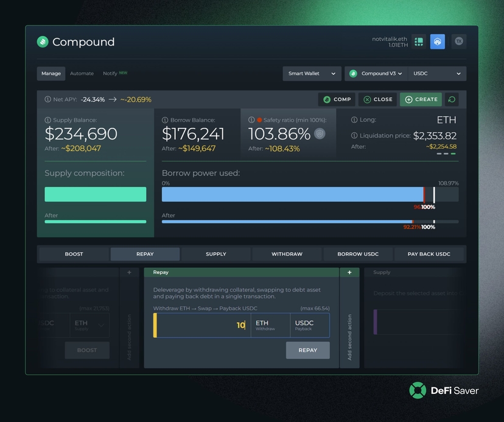
Task: Select the REPAY action tab
Action: (x=145, y=254)
